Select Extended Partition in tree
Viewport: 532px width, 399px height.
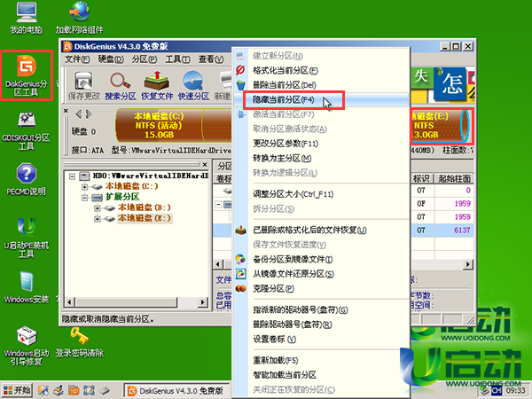[x=122, y=197]
